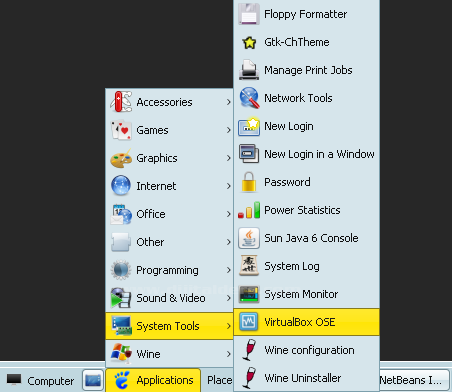Click the Programming gear icon

click(121, 270)
